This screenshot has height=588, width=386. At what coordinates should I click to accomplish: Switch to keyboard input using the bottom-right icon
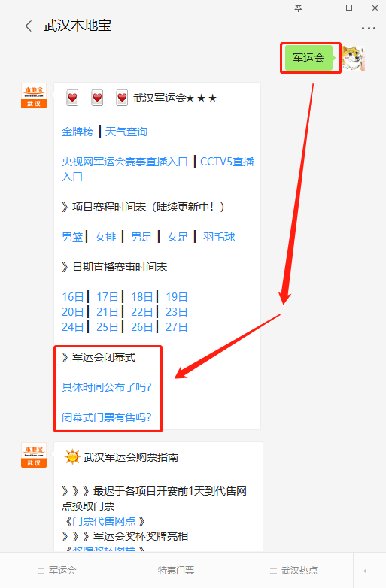(370, 571)
